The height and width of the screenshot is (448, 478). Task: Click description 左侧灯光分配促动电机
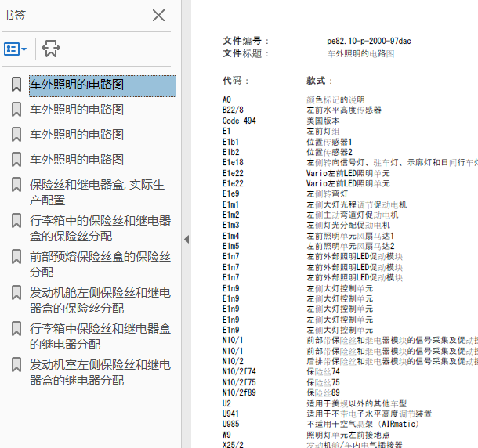pyautogui.click(x=349, y=226)
